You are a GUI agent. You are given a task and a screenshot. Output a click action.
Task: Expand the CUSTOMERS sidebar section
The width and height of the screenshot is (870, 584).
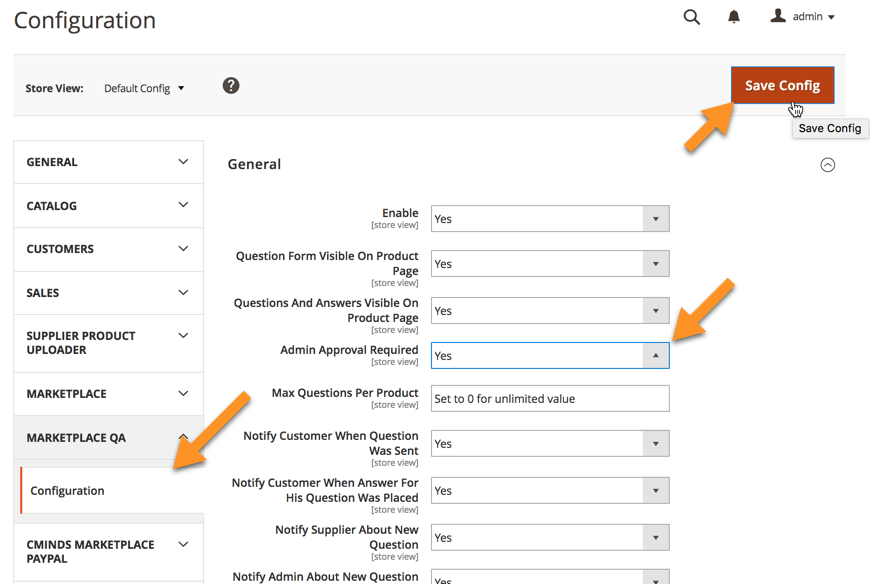click(x=108, y=249)
